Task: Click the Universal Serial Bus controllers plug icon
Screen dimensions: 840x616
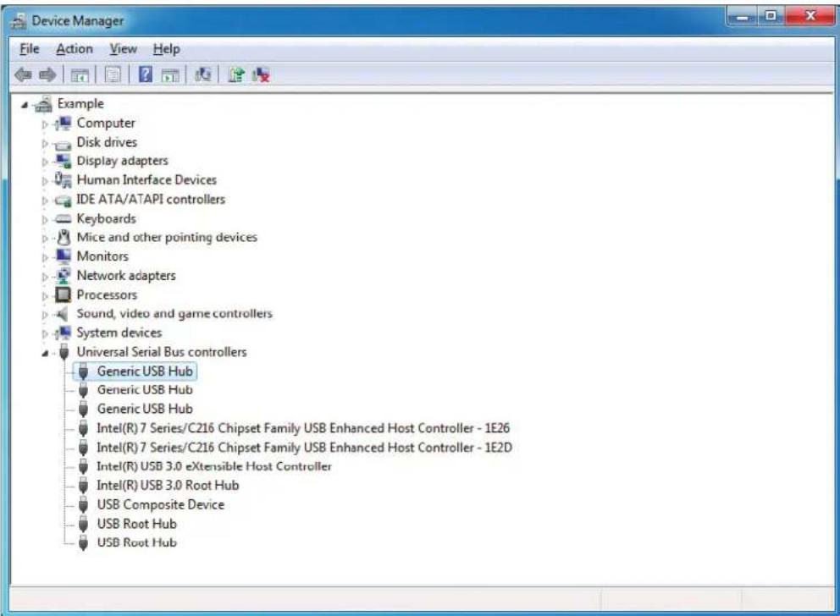Action: click(64, 352)
